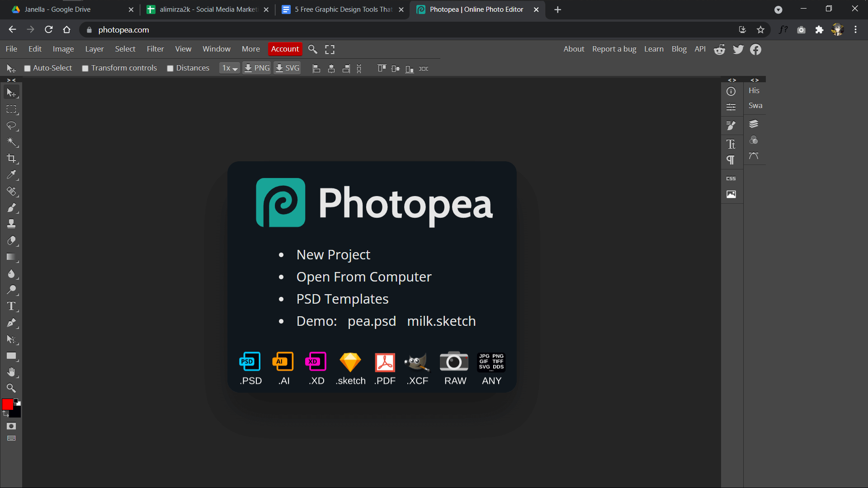Select the Spot Healing Brush tool
Viewport: 868px width, 488px height.
pyautogui.click(x=11, y=191)
